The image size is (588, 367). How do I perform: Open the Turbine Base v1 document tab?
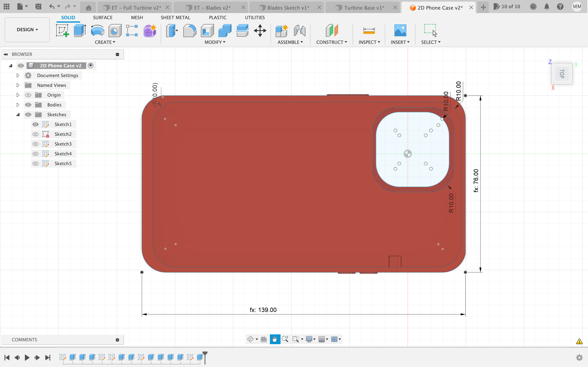tap(364, 8)
